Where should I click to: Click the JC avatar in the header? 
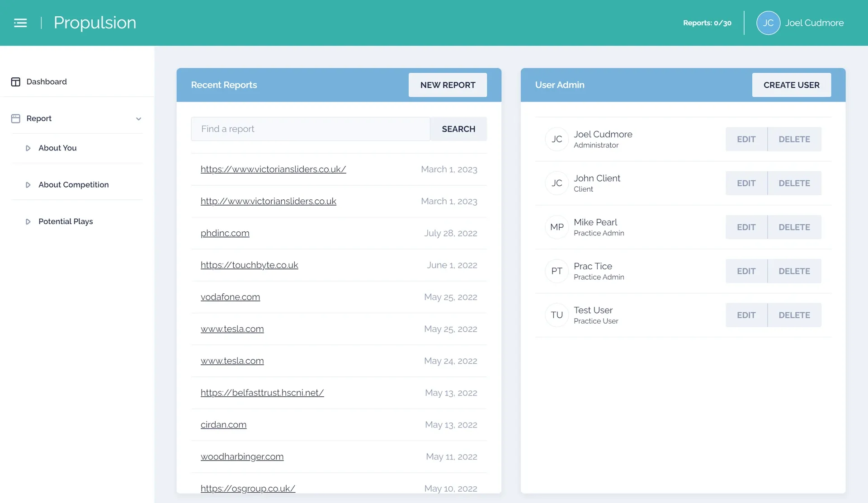click(x=768, y=23)
